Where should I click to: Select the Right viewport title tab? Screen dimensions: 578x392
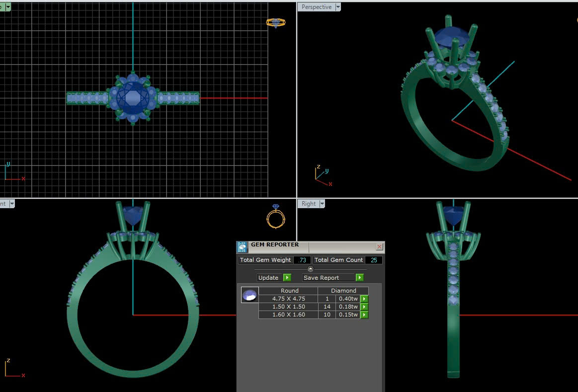coord(308,204)
